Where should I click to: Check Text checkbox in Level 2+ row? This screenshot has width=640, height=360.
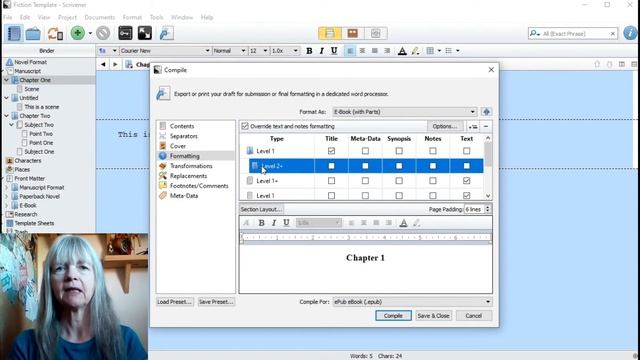click(x=466, y=166)
